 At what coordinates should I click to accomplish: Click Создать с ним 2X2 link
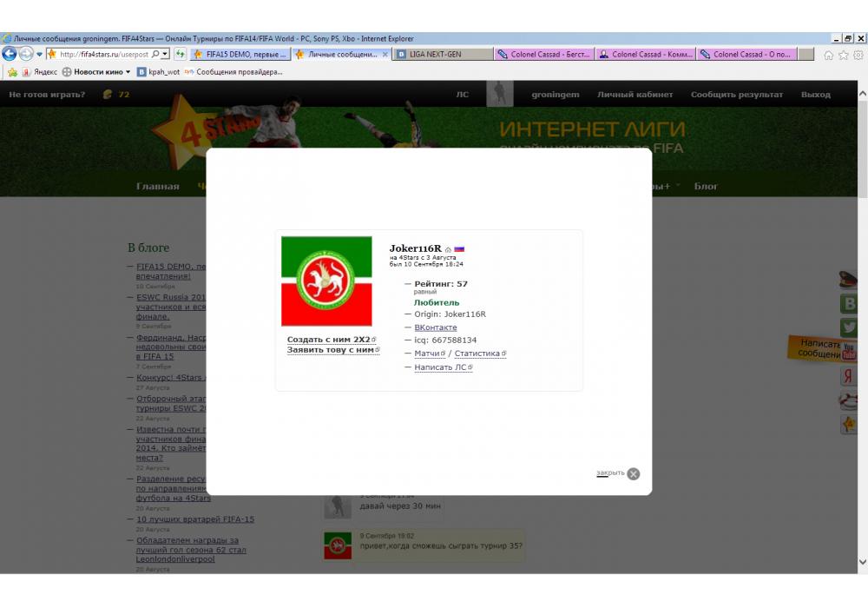(330, 339)
